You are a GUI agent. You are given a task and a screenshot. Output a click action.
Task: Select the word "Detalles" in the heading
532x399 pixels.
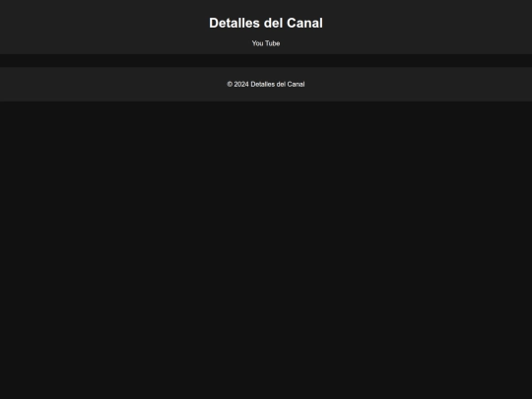coord(234,23)
